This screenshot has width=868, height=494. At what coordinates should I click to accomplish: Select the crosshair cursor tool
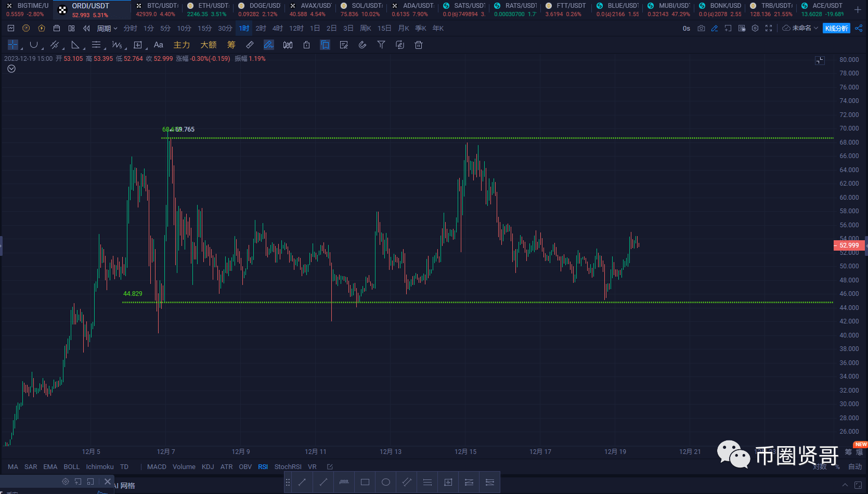tap(13, 45)
